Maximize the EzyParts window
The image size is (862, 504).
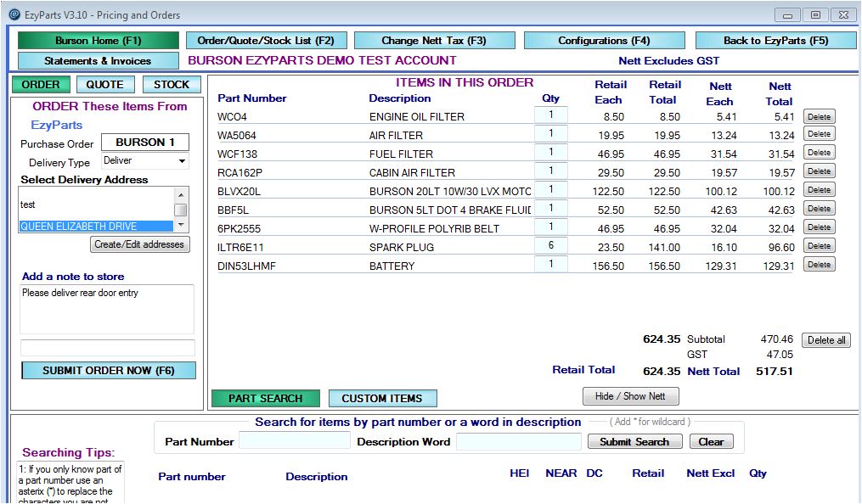(x=816, y=14)
